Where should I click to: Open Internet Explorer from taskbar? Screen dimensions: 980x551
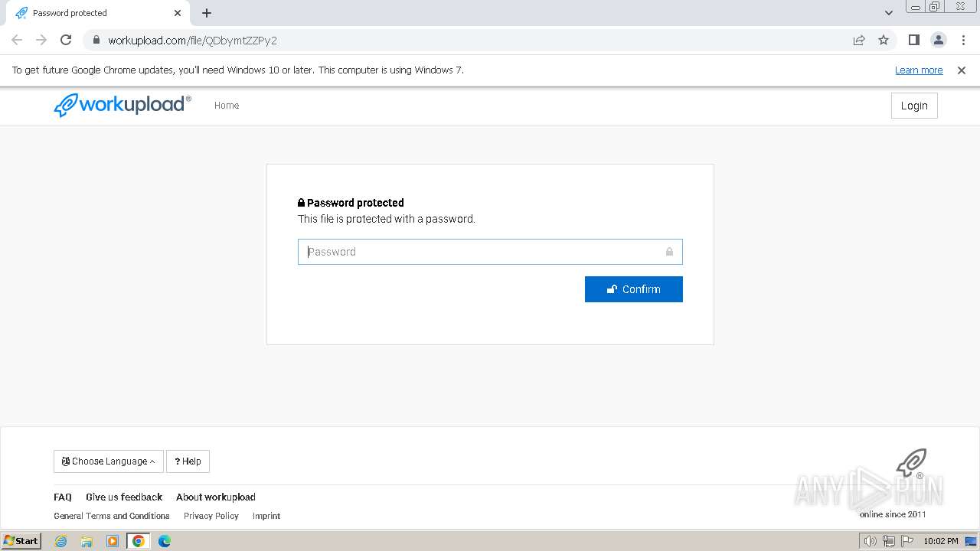pyautogui.click(x=60, y=541)
